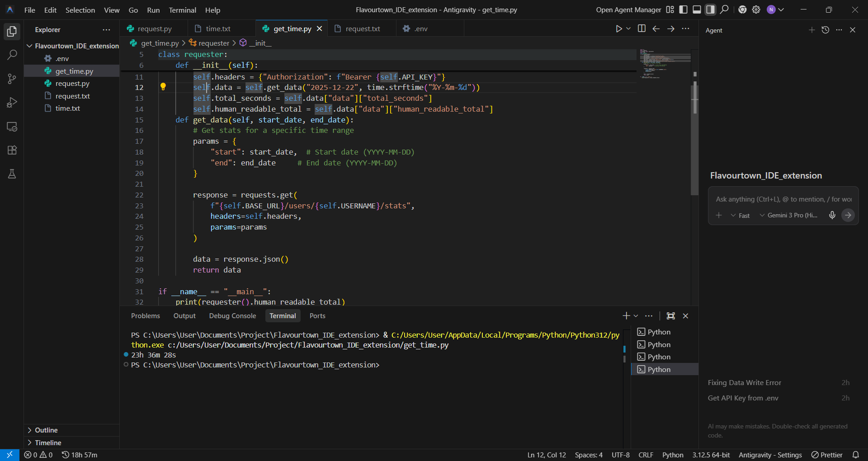Open the Terminal menu
Image resolution: width=868 pixels, height=461 pixels.
pyautogui.click(x=182, y=10)
